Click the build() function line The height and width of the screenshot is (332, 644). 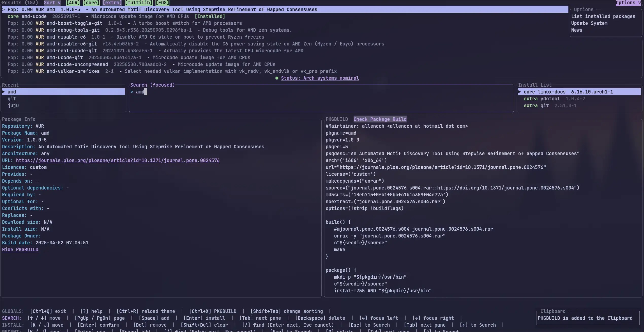(x=338, y=222)
